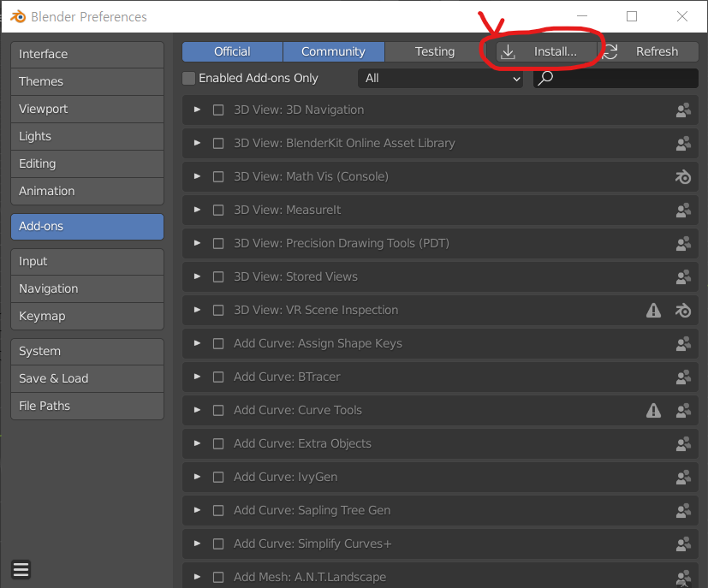Enable the 3D Navigation add-on checkbox
Screen dimensions: 708x588
[218, 110]
